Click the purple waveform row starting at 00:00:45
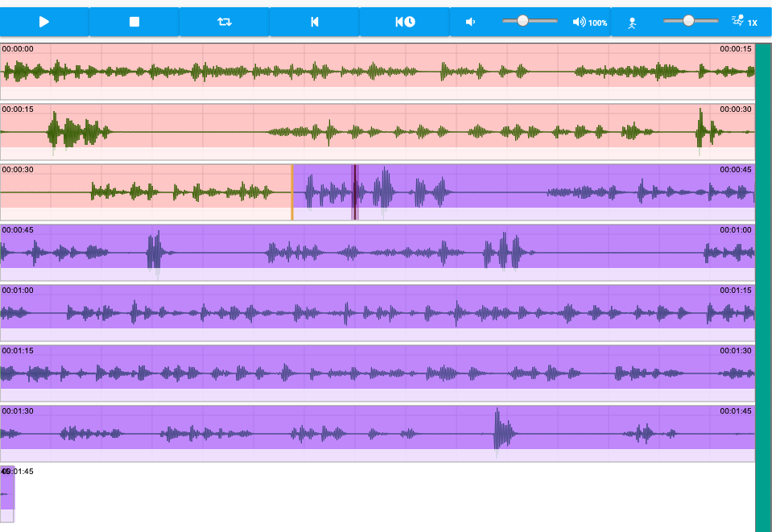 point(378,253)
